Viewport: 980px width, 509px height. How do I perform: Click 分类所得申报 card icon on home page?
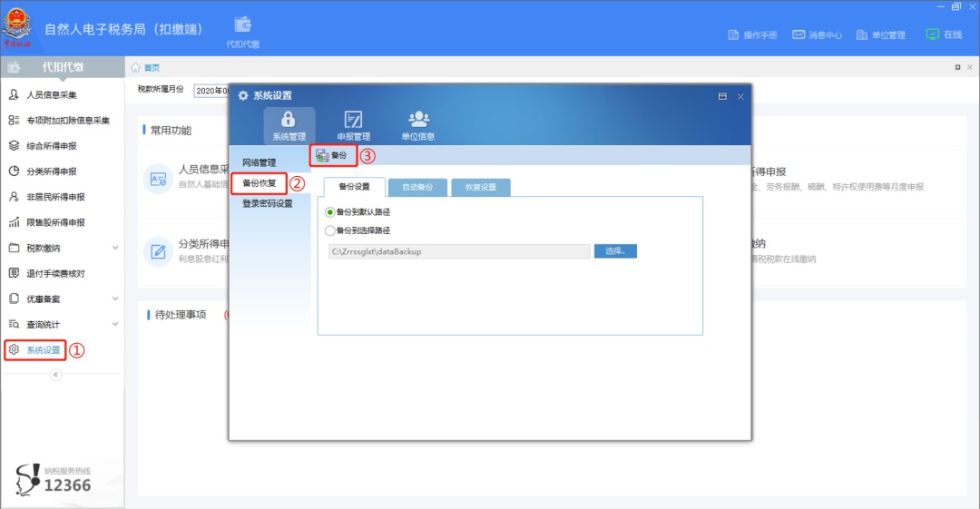[x=158, y=251]
